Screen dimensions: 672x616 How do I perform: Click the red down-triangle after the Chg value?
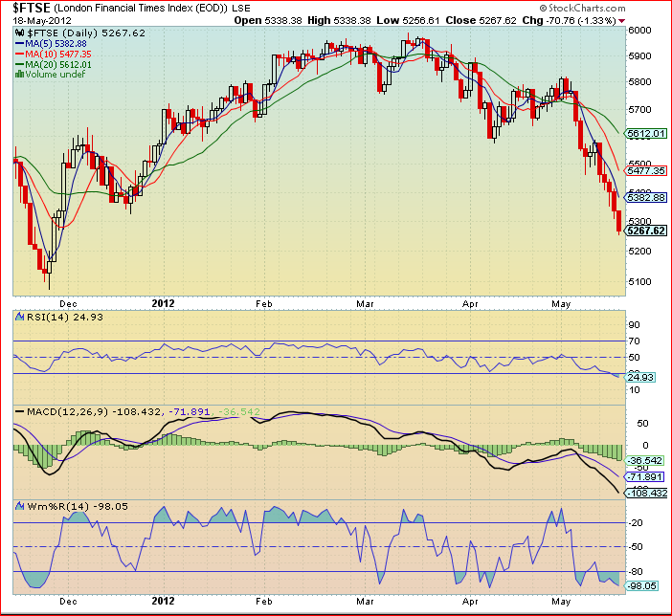coord(622,20)
